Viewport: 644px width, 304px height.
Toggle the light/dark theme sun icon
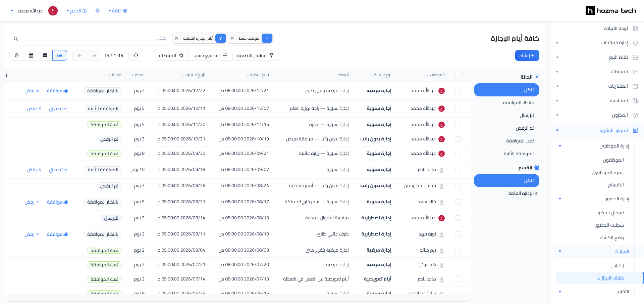[98, 11]
